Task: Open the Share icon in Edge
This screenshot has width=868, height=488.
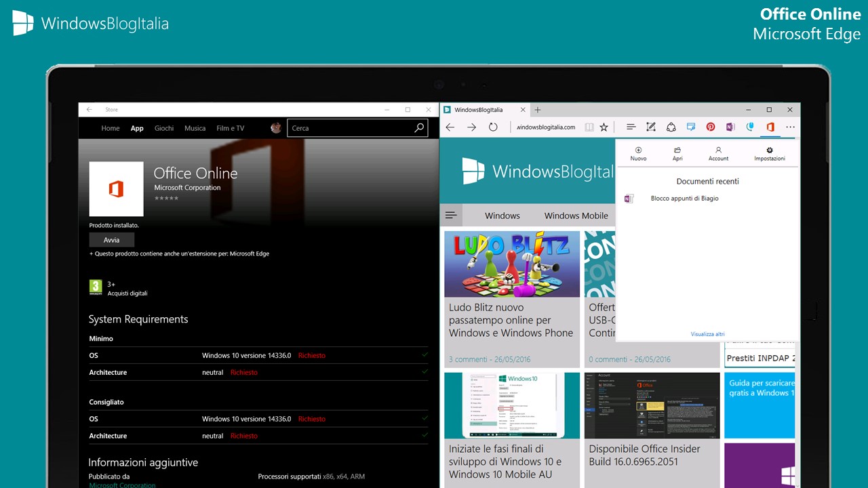Action: [x=671, y=127]
